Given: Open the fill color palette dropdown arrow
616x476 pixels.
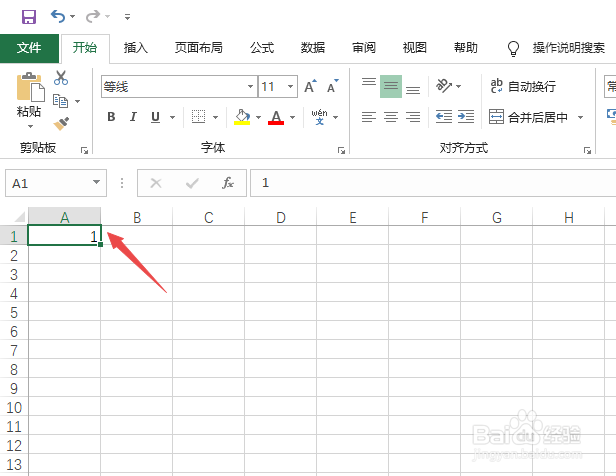Looking at the screenshot, I should point(258,117).
